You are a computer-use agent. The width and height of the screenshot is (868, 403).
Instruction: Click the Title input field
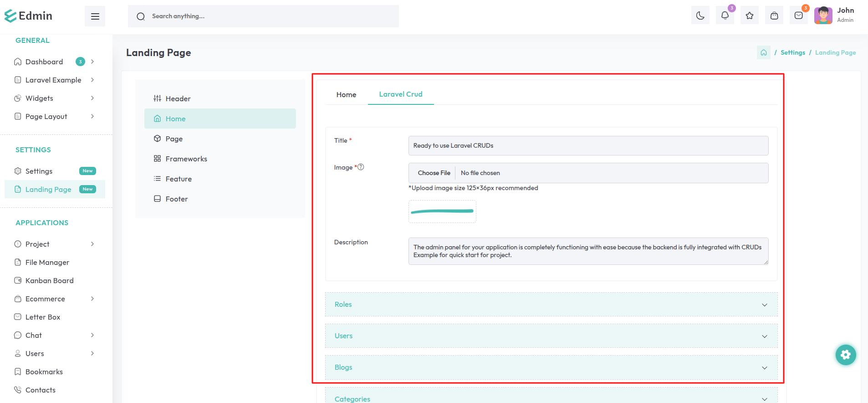click(588, 146)
